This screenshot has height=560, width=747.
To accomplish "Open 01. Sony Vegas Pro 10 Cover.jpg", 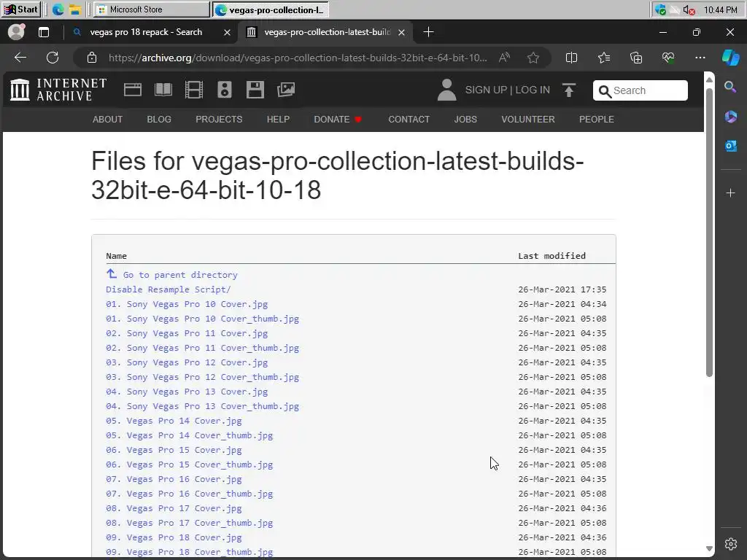I will (x=187, y=304).
